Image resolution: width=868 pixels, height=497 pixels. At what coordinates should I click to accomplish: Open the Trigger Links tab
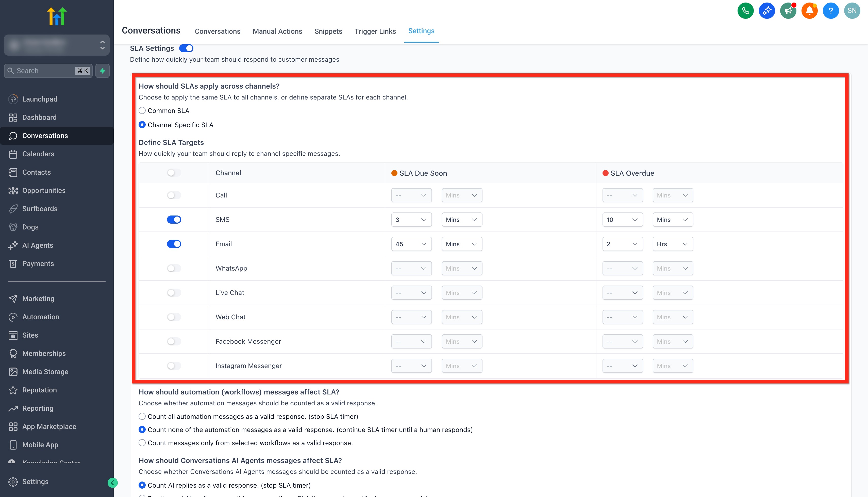pyautogui.click(x=375, y=31)
